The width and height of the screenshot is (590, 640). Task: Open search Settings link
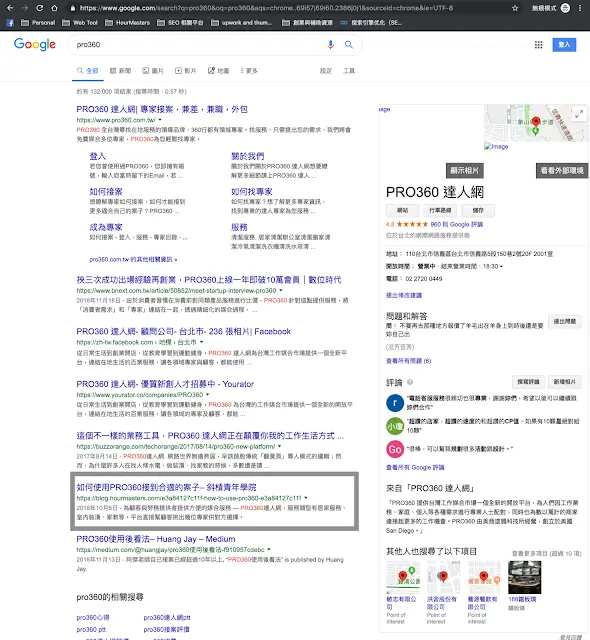coord(326,71)
